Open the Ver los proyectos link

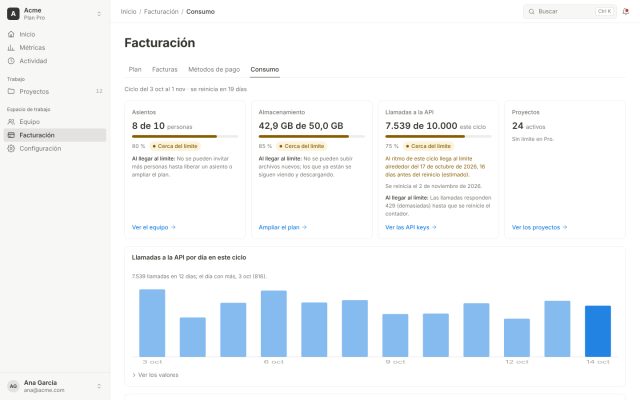[x=539, y=227]
